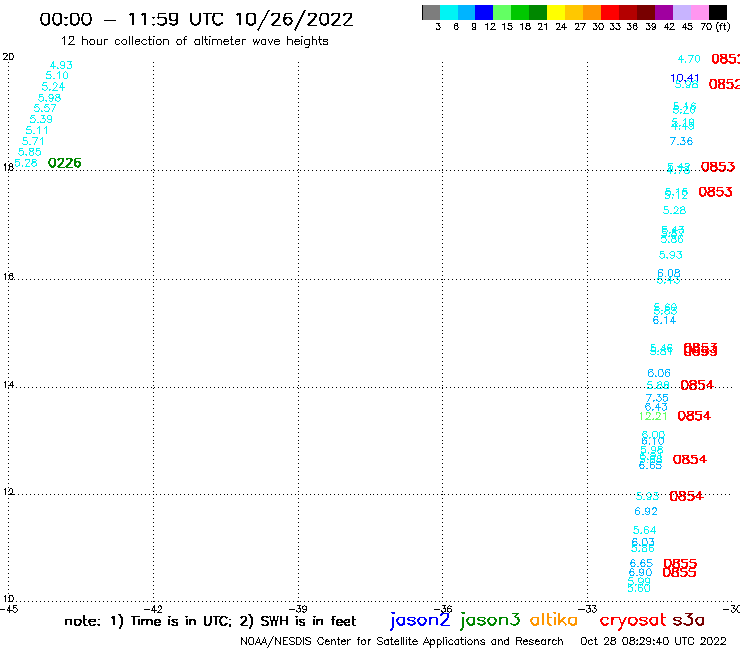Click the '4.70' value near the top right
Image resolution: width=740 pixels, height=650 pixels.
point(689,59)
